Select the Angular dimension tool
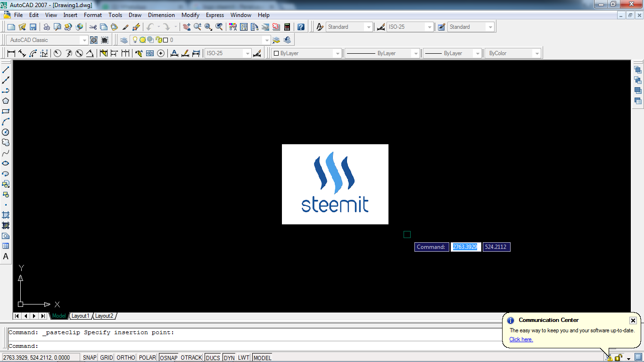Viewport: 644px width, 362px height. [90, 53]
